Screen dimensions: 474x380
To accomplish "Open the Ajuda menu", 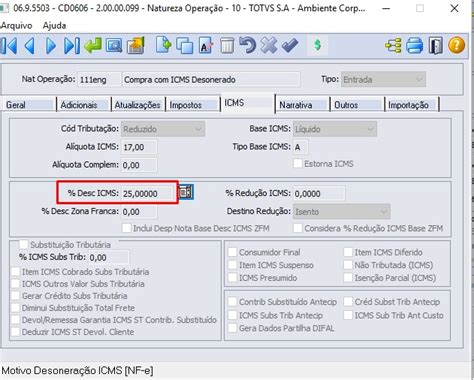I will 54,25.
